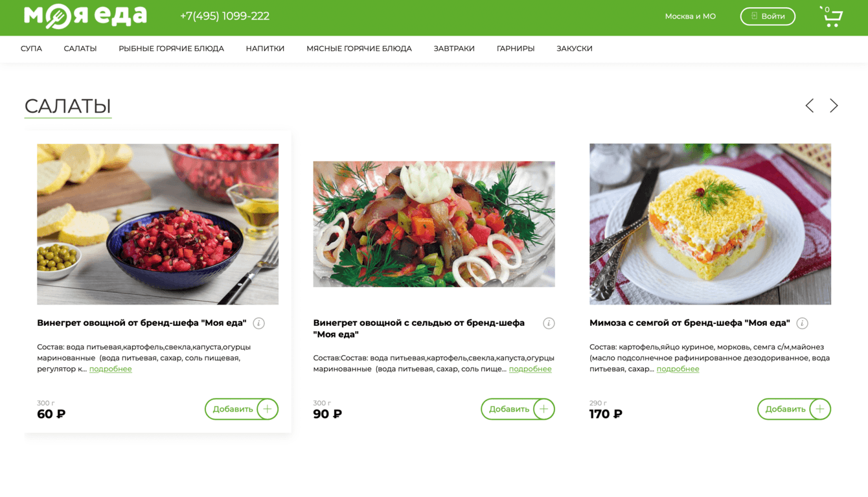Open info icon for Винегрет овощной
This screenshot has width=868, height=497.
pos(258,323)
